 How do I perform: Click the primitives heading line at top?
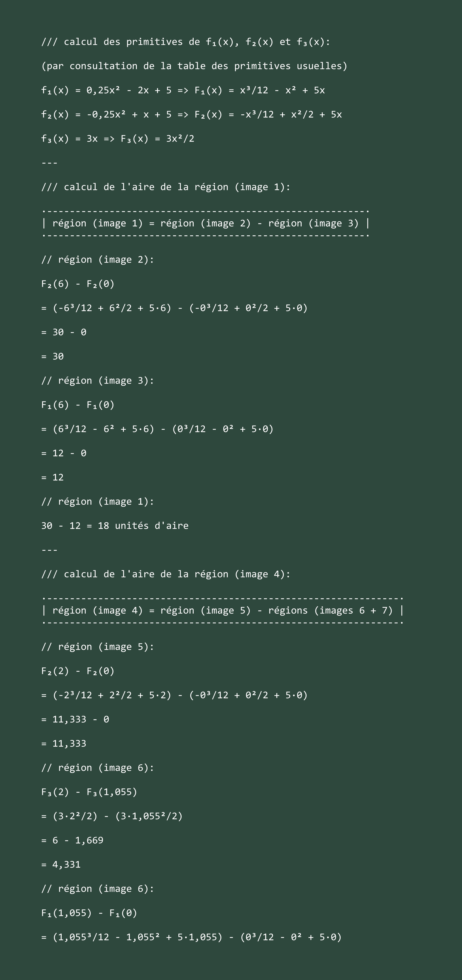pyautogui.click(x=186, y=42)
